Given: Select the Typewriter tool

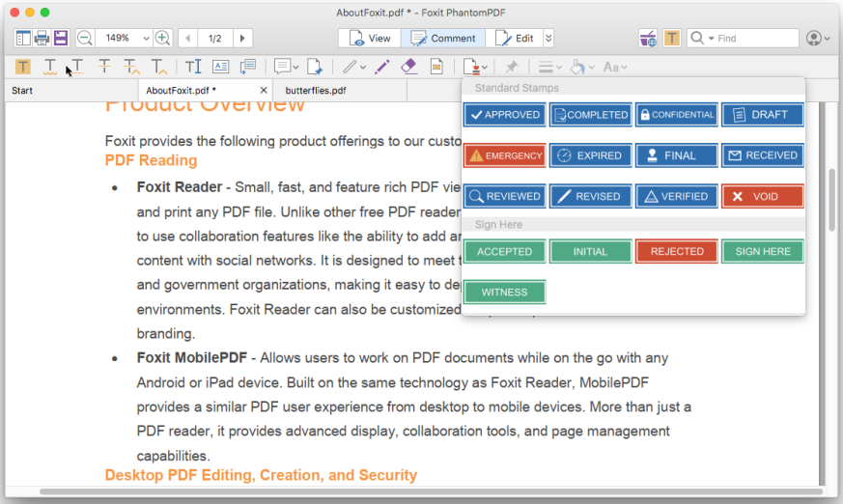Looking at the screenshot, I should point(193,68).
